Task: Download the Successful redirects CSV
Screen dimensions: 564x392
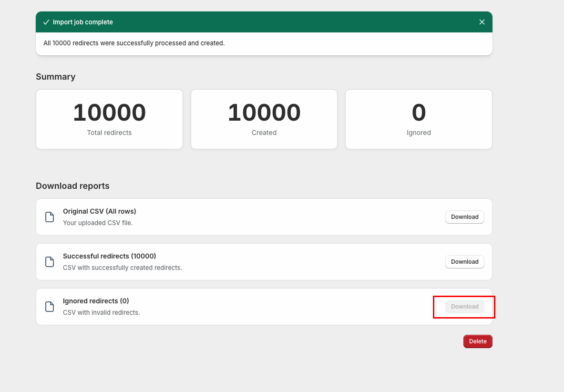Action: click(x=464, y=261)
